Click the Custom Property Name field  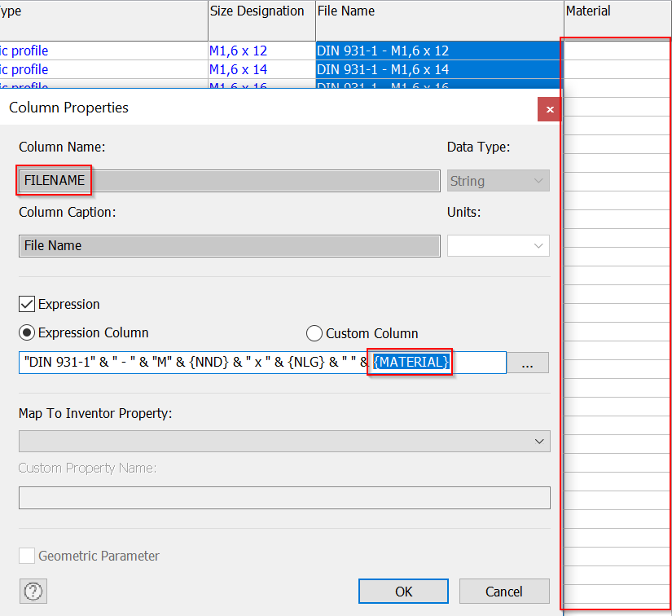point(284,497)
